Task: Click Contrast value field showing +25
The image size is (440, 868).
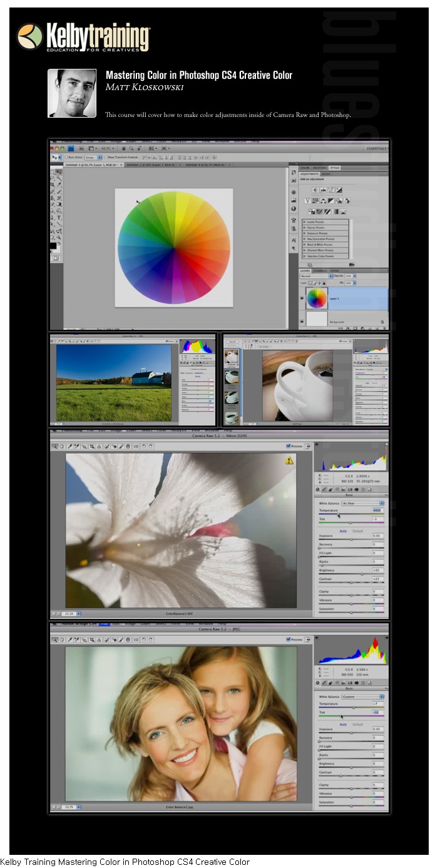Action: (x=377, y=579)
